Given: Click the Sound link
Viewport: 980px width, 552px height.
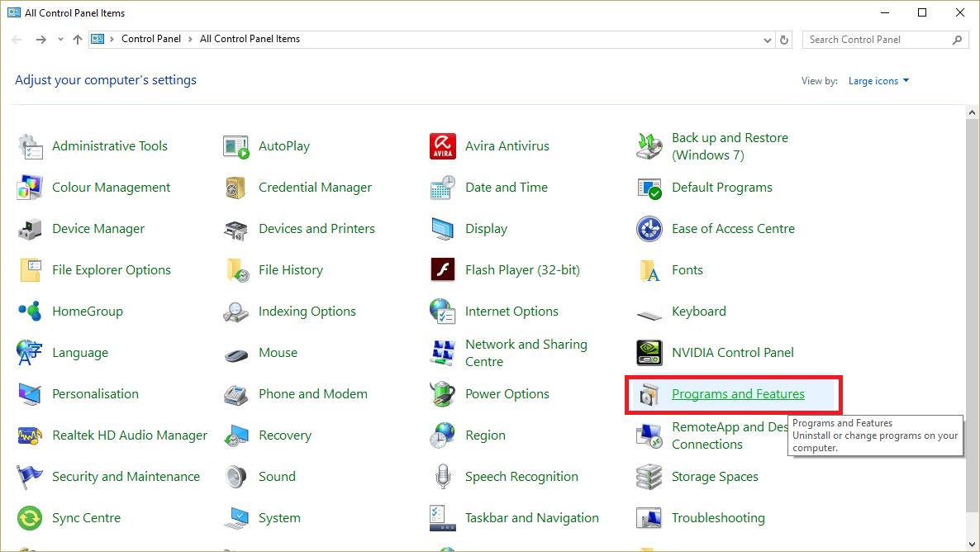Looking at the screenshot, I should 277,476.
